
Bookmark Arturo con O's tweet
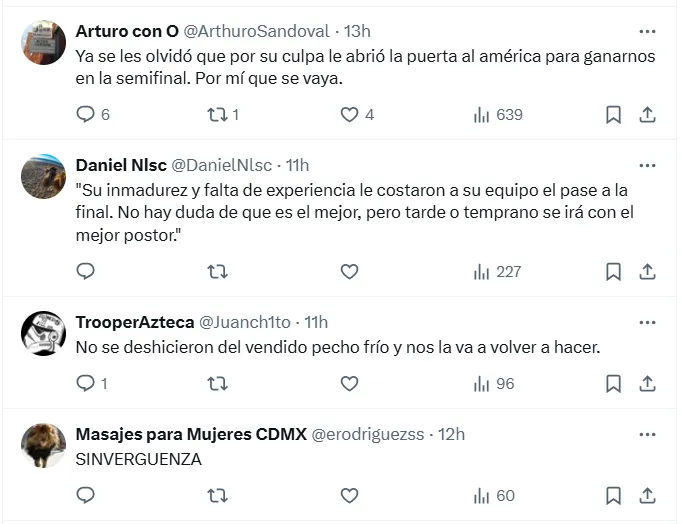pyautogui.click(x=613, y=115)
